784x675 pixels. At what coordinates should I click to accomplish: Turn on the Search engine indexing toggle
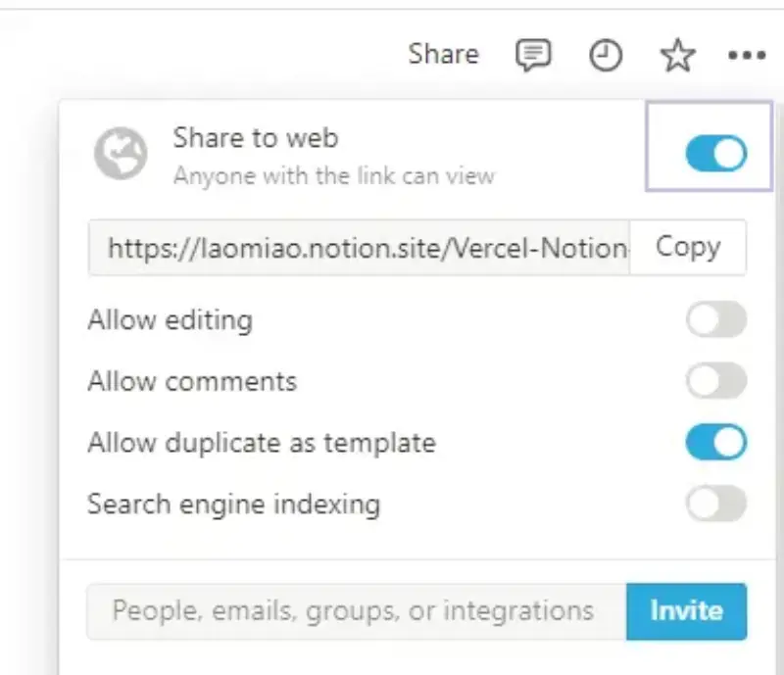[715, 505]
